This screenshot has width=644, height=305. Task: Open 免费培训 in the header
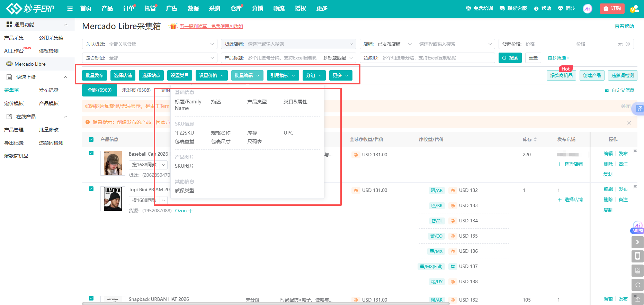click(480, 8)
